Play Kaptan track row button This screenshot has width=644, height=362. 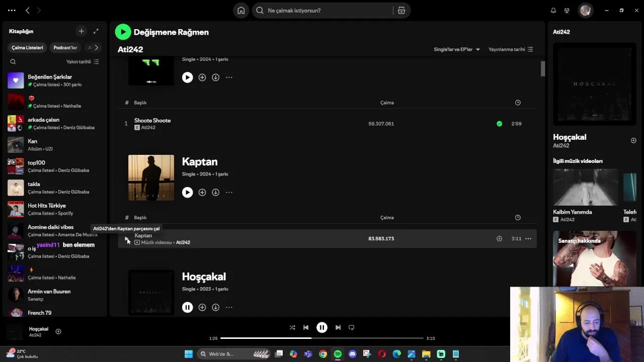[126, 239]
